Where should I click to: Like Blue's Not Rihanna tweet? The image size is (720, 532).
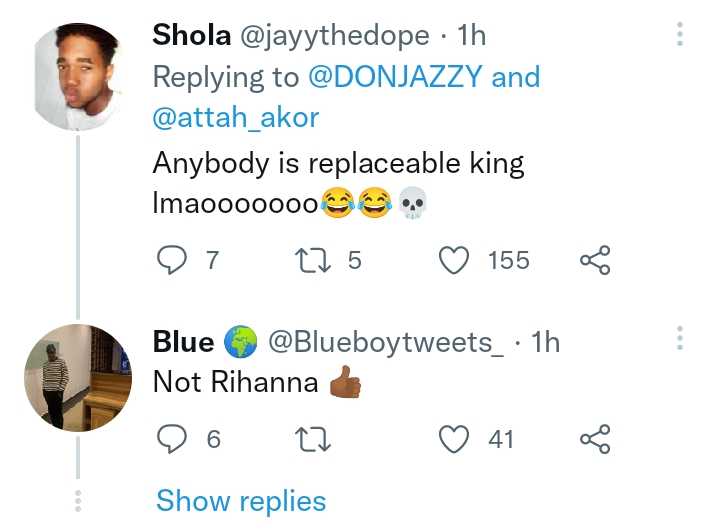[456, 438]
